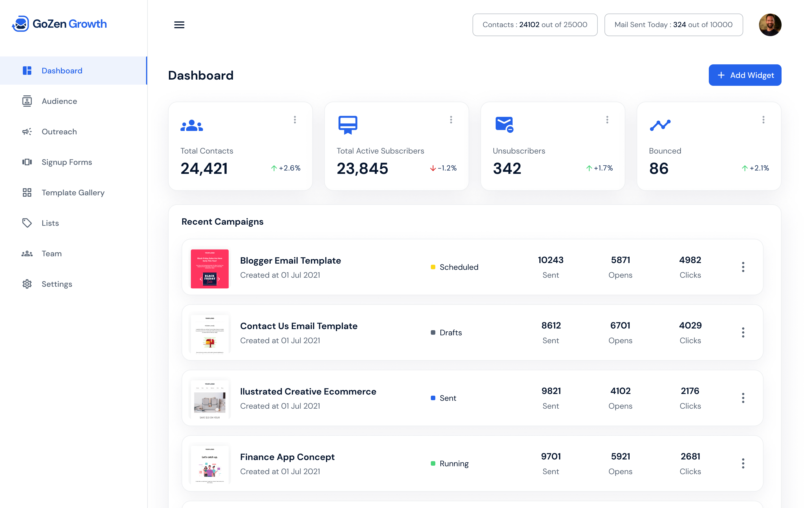Open Settings in the sidebar
Image resolution: width=812 pixels, height=508 pixels.
74,284
